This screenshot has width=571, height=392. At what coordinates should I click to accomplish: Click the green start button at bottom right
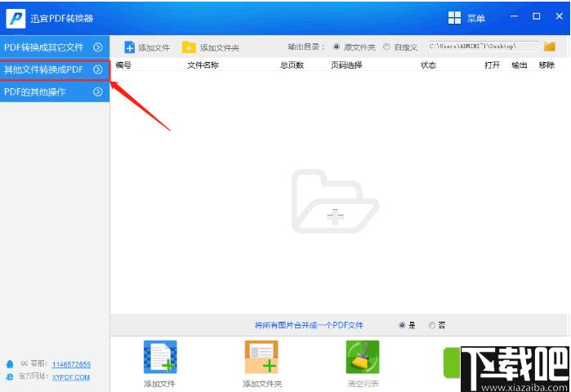point(452,363)
